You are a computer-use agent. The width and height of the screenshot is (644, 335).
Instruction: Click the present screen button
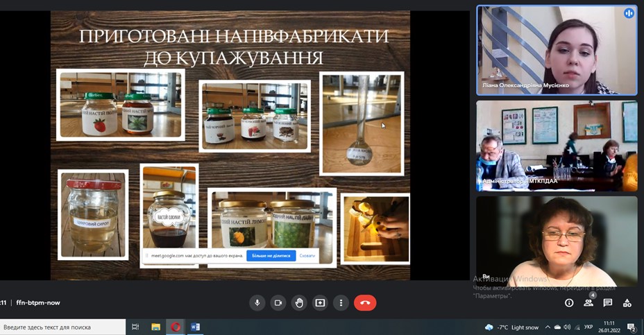[x=320, y=303]
